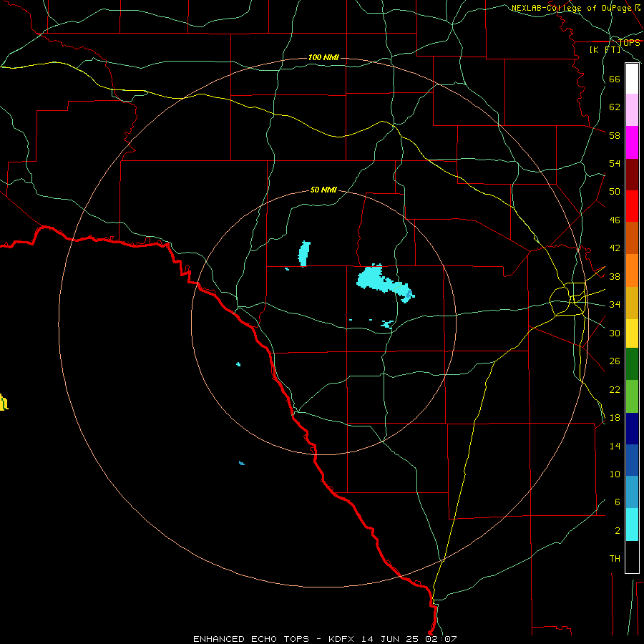Click the "02:07" timestamp in caption
This screenshot has width=644, height=644.
[440, 639]
